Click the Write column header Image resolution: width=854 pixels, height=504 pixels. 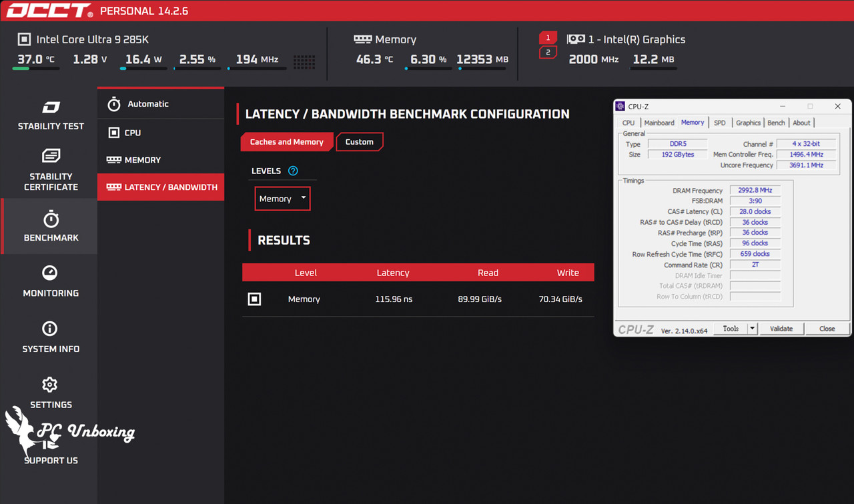point(568,273)
